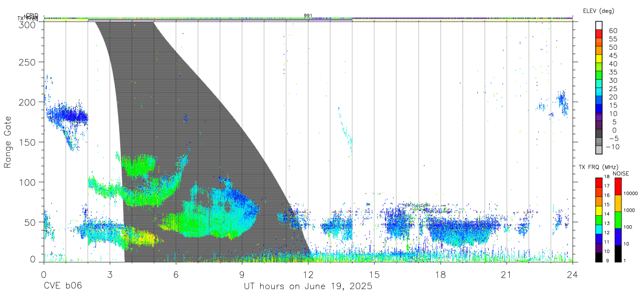644x297 pixels.
Task: Click the ELEV colorbar label '60'
Action: pyautogui.click(x=613, y=30)
